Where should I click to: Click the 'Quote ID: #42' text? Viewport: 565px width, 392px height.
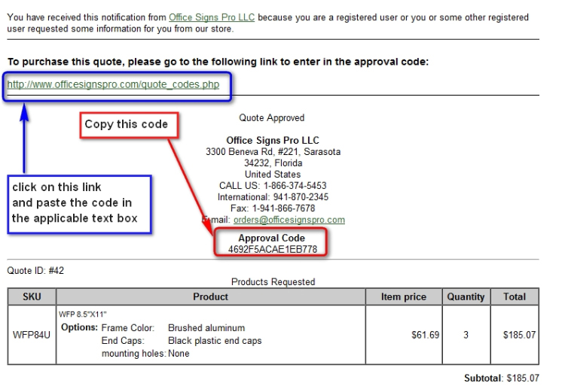coord(35,271)
